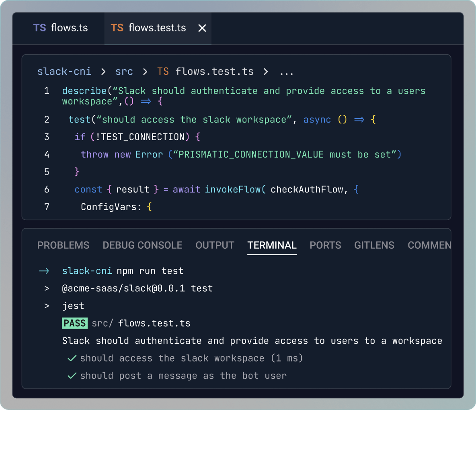Click the await keyword on line 6

pos(187,190)
